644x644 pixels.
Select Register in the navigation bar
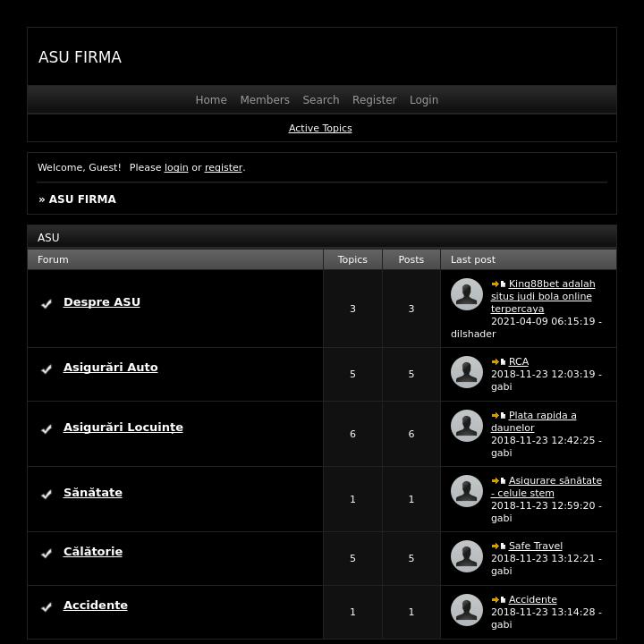click(x=374, y=100)
